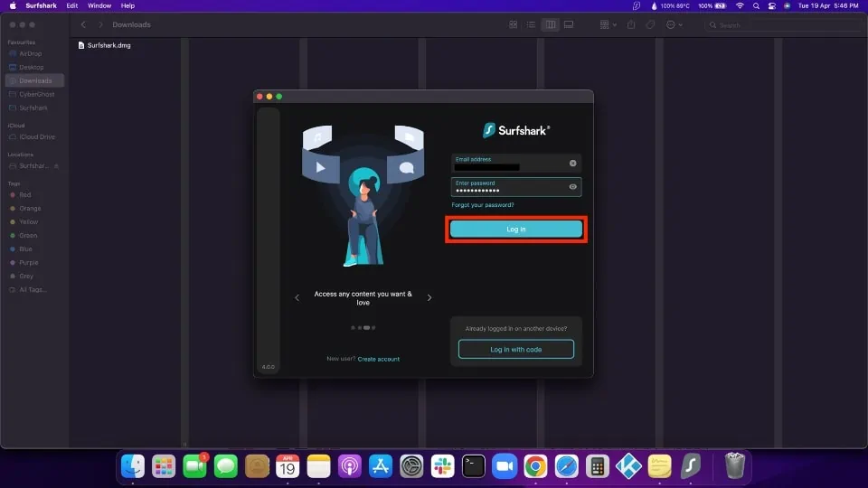This screenshot has width=868, height=488.
Task: Click Log in with code button
Action: [516, 349]
